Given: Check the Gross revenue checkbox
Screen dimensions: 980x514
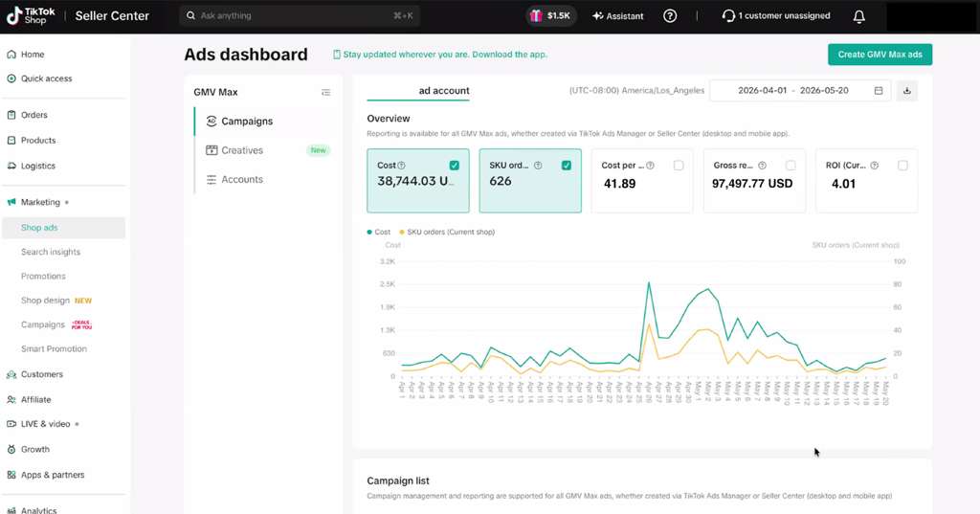Looking at the screenshot, I should pyautogui.click(x=791, y=165).
